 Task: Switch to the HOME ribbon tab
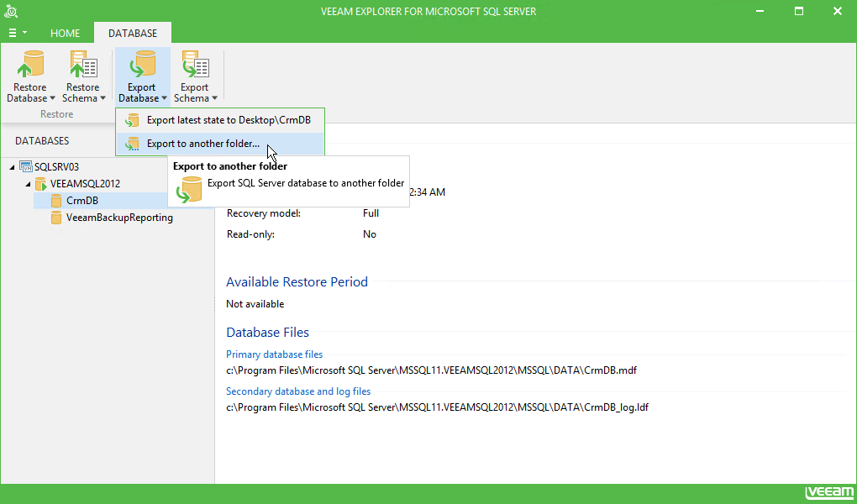click(x=65, y=34)
